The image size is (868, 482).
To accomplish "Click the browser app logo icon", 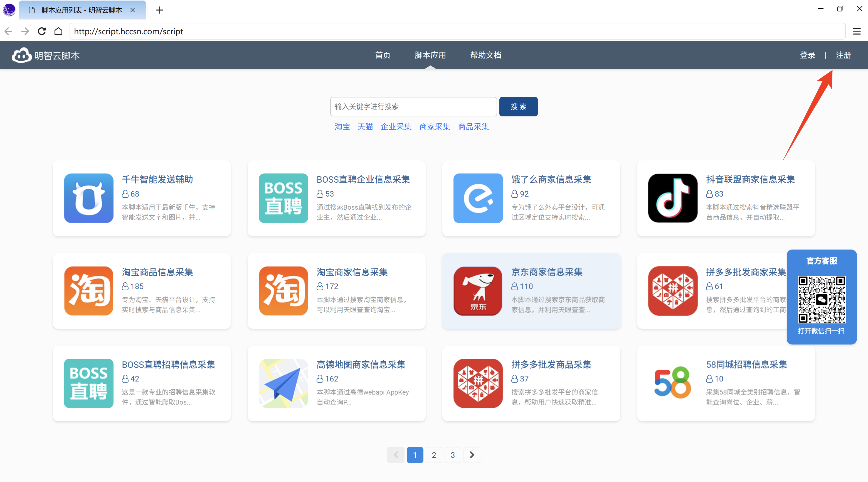I will click(9, 10).
